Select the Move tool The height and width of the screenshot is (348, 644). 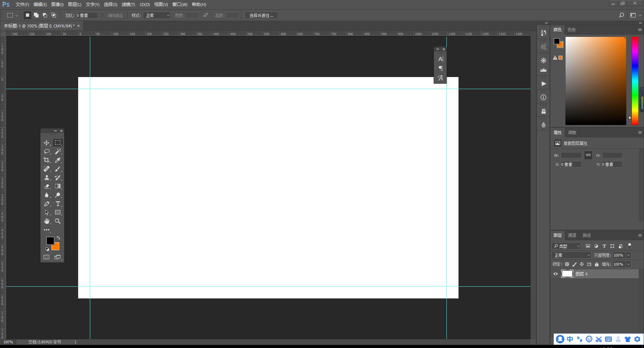point(47,142)
